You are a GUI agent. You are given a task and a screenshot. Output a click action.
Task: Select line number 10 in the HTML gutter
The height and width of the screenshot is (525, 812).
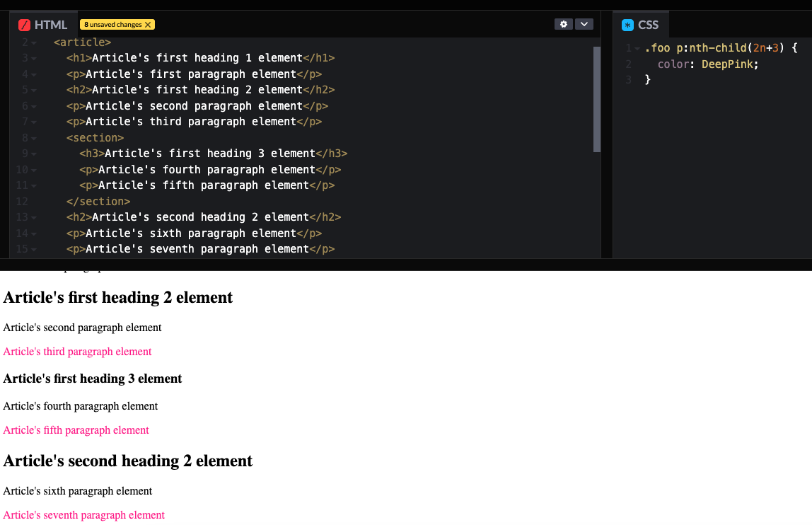coord(23,169)
